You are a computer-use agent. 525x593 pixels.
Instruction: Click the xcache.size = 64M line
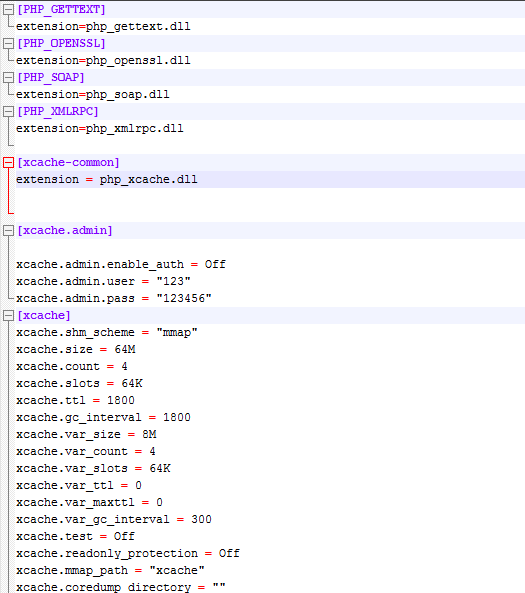[76, 350]
